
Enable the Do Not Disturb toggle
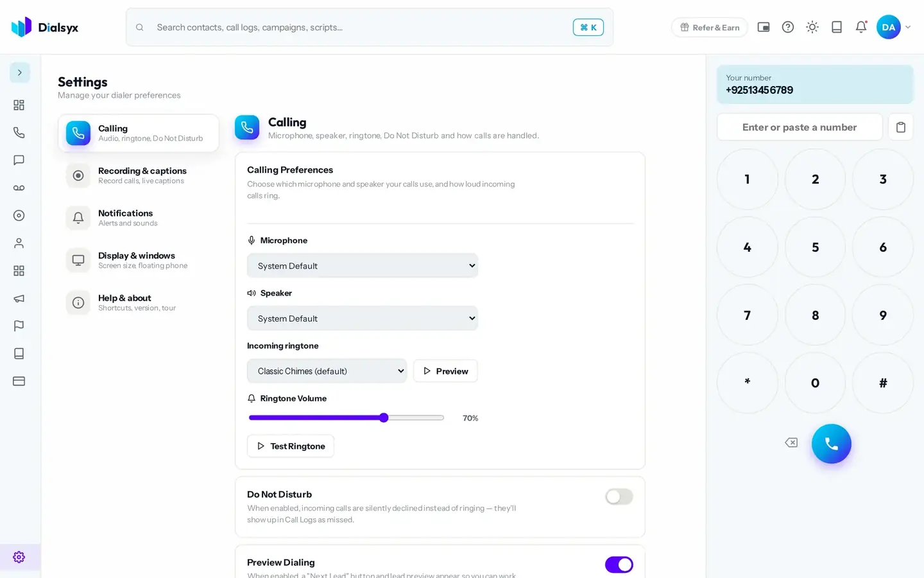(619, 496)
